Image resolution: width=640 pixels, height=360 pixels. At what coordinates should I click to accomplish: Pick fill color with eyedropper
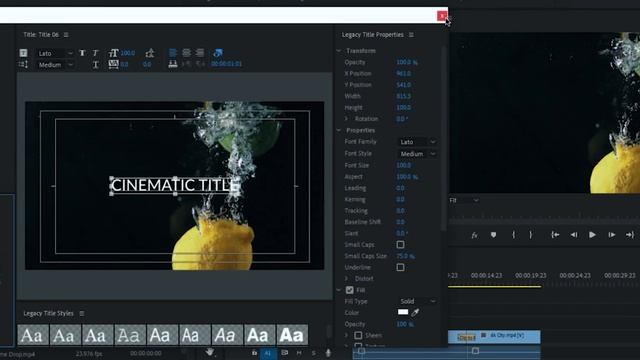click(415, 312)
